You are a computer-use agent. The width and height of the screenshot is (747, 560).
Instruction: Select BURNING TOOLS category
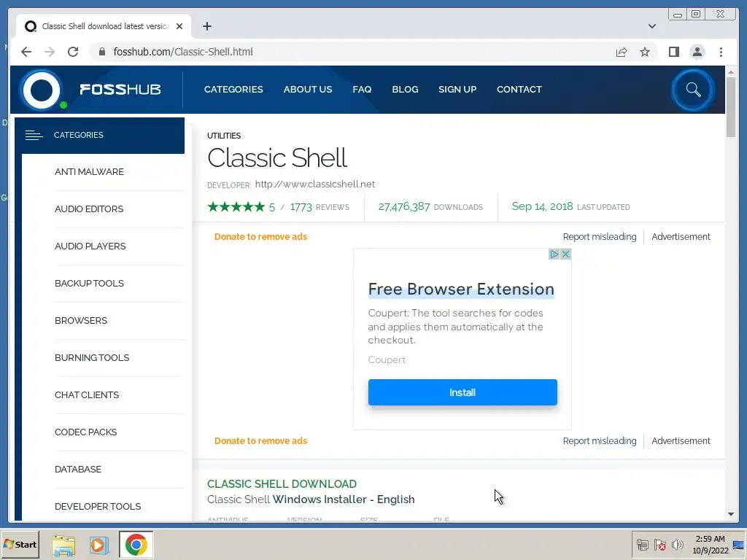92,357
